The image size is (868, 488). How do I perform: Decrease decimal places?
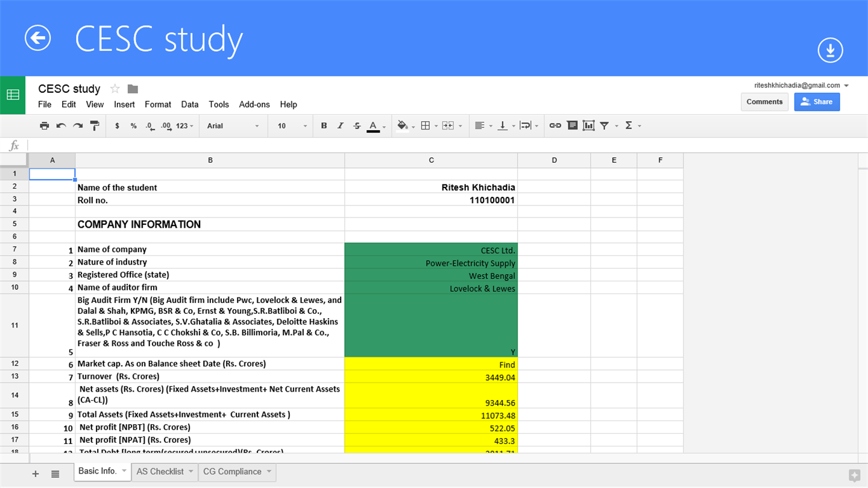pos(149,125)
